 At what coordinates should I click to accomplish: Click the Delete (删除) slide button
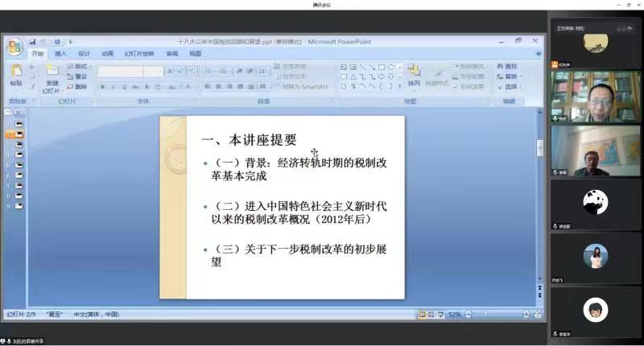[78, 86]
